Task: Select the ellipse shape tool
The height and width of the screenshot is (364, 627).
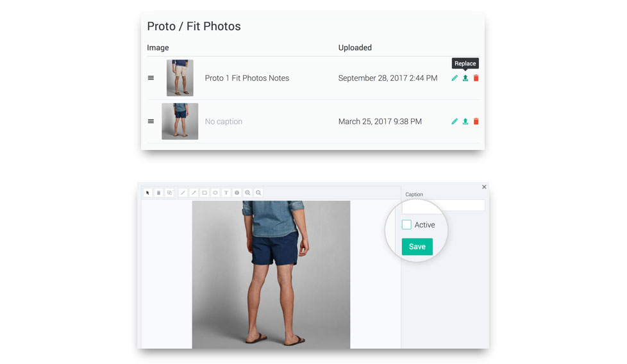Action: click(x=215, y=193)
